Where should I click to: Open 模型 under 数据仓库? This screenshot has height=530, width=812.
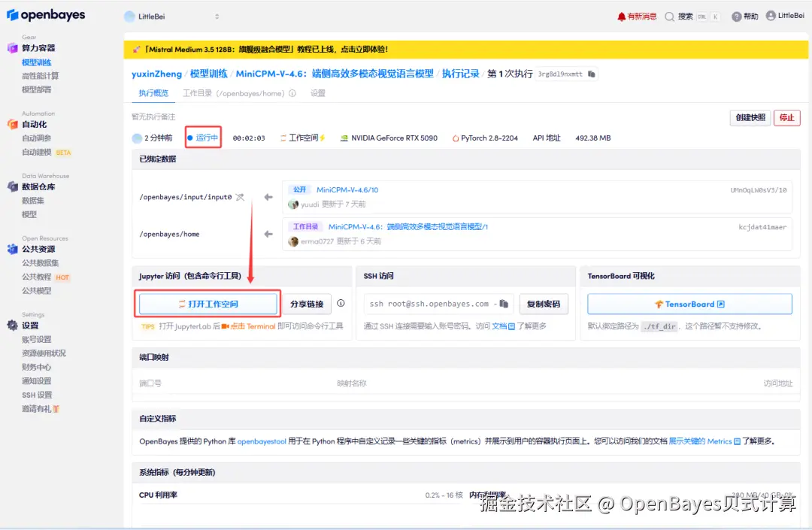coord(29,214)
